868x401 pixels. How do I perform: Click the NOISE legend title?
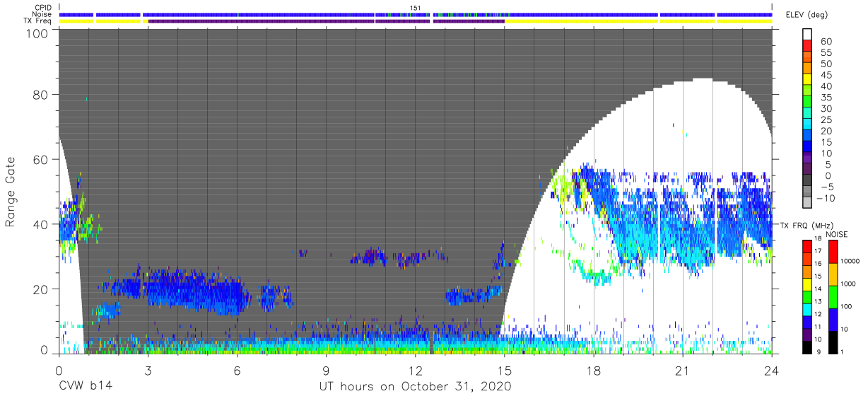[x=837, y=235]
